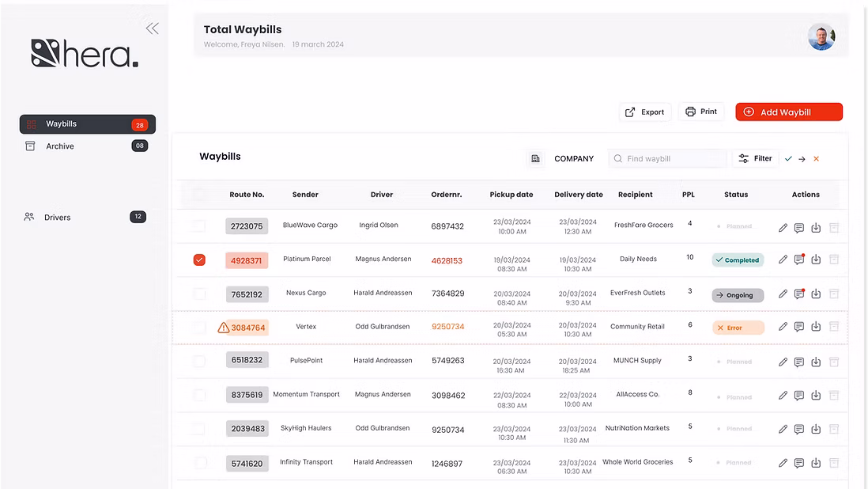Archive the Nexus Cargo waybill
The height and width of the screenshot is (489, 868).
tap(833, 294)
